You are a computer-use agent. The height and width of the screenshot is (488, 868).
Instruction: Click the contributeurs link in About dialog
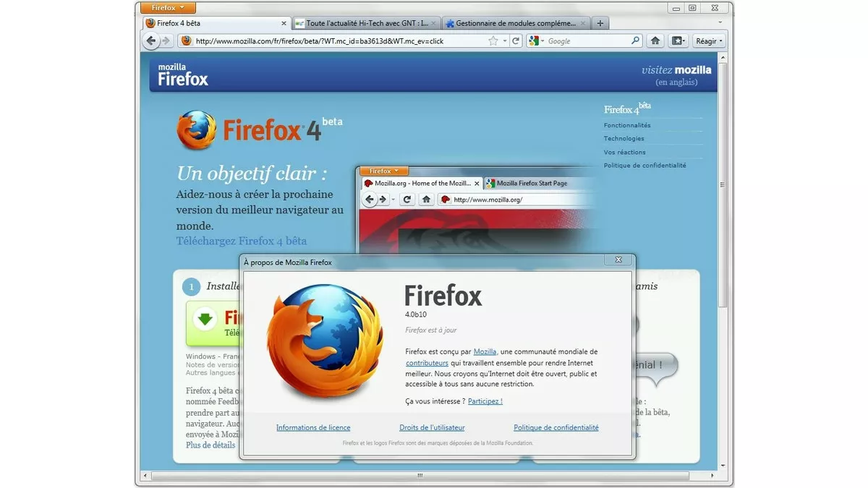pyautogui.click(x=427, y=362)
